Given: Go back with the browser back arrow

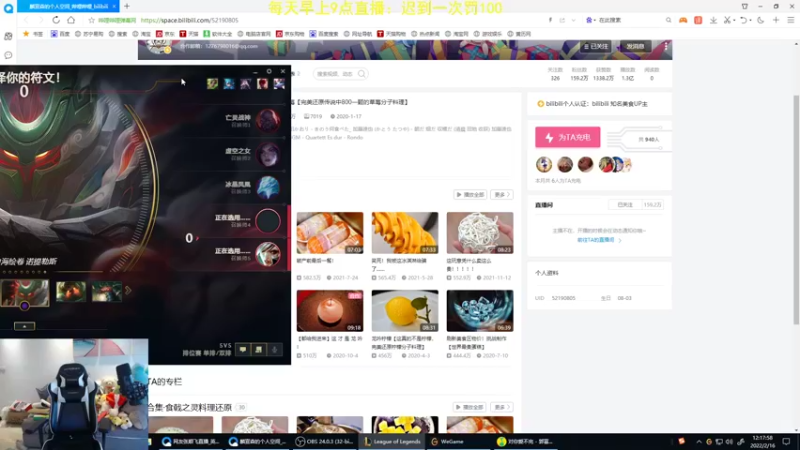Looking at the screenshot, I should click(x=27, y=20).
